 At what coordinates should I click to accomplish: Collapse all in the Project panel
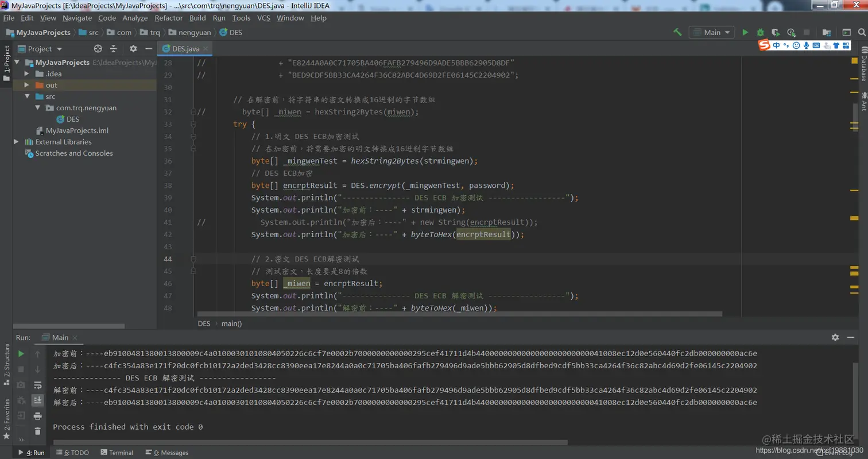click(x=113, y=49)
